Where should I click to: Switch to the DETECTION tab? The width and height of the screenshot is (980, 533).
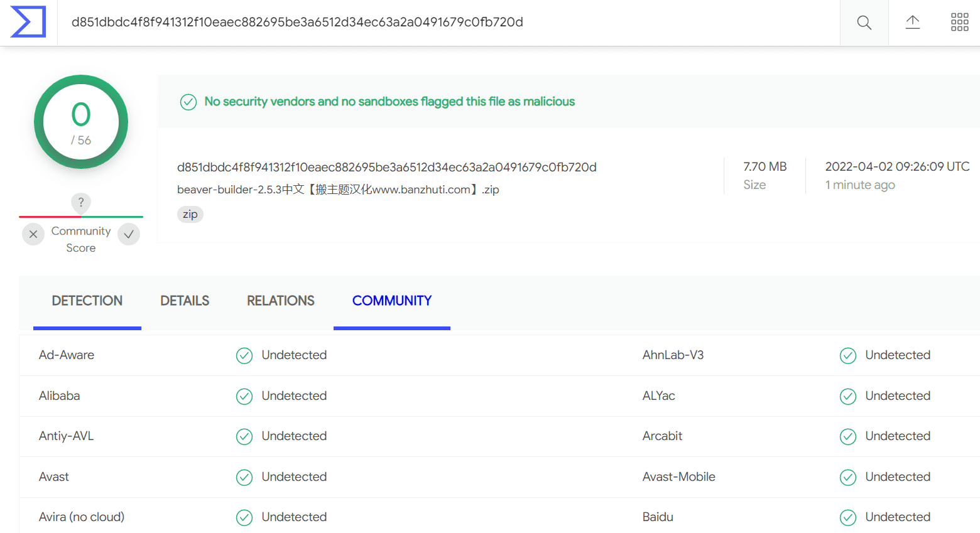(x=87, y=301)
